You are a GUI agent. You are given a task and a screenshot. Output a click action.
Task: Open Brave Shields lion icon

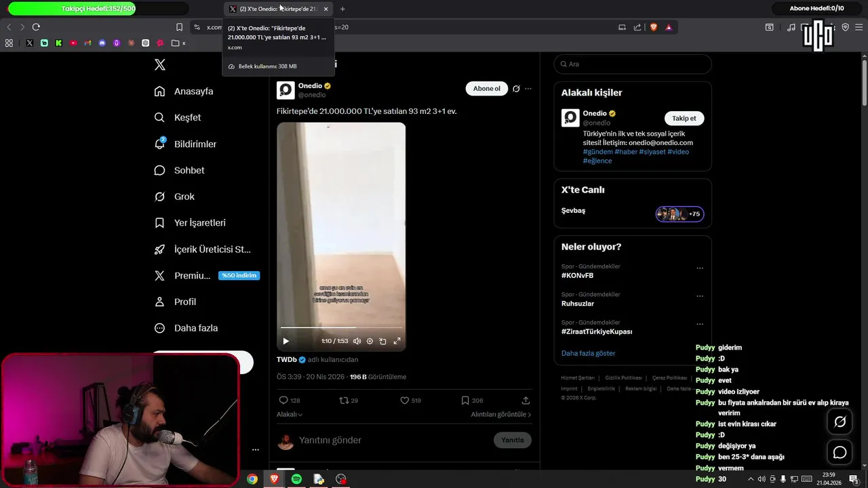pyautogui.click(x=654, y=27)
